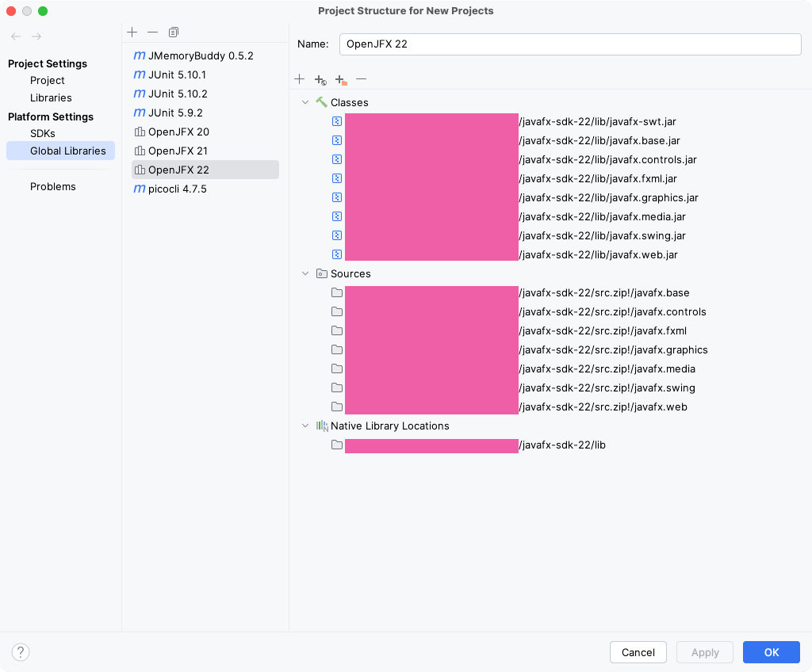Screen dimensions: 812x672
Task: Select the src.zip!/javafx.swing path text
Action: click(607, 388)
